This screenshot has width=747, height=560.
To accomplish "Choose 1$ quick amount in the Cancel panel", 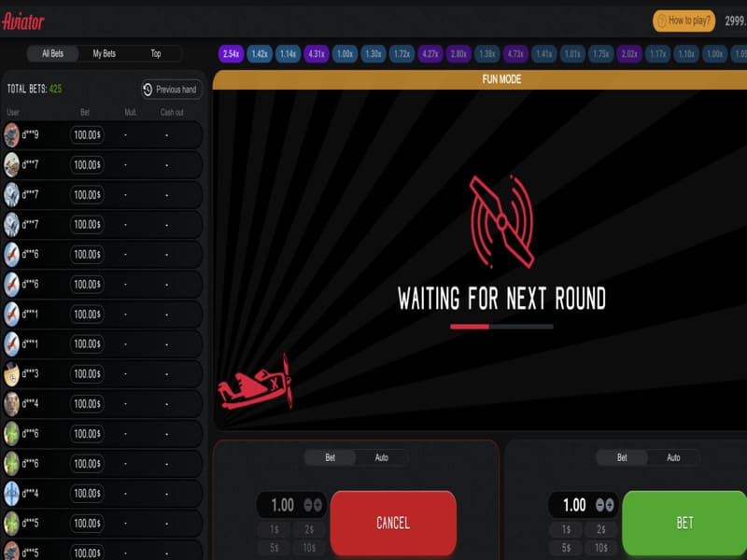I will [x=275, y=529].
